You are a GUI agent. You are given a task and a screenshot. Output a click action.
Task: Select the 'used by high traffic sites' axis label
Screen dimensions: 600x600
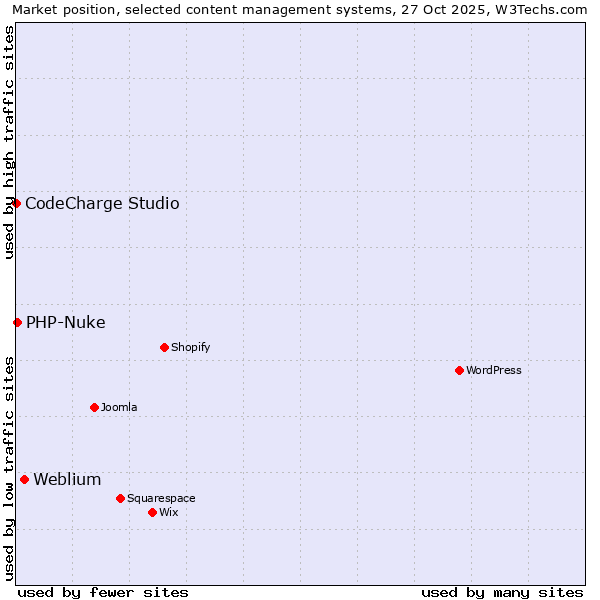[9, 142]
